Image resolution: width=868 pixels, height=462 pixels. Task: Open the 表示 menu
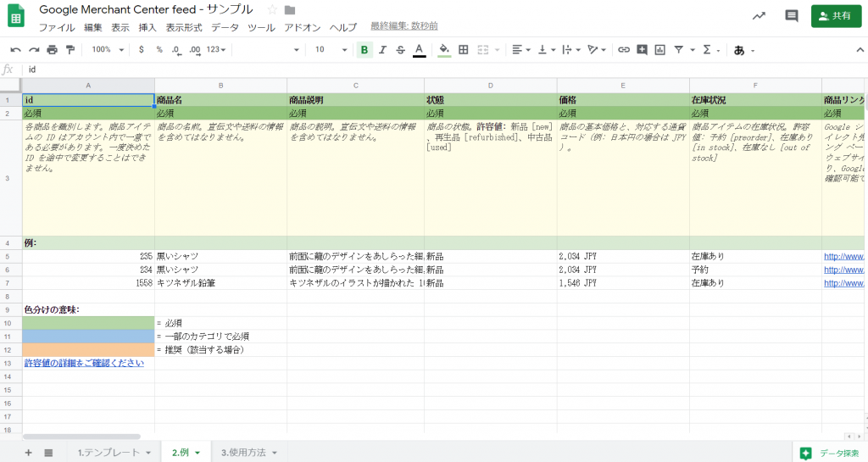(120, 27)
